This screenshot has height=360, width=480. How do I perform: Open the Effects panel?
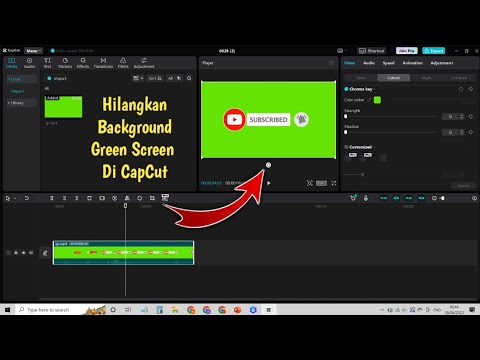pyautogui.click(x=83, y=63)
